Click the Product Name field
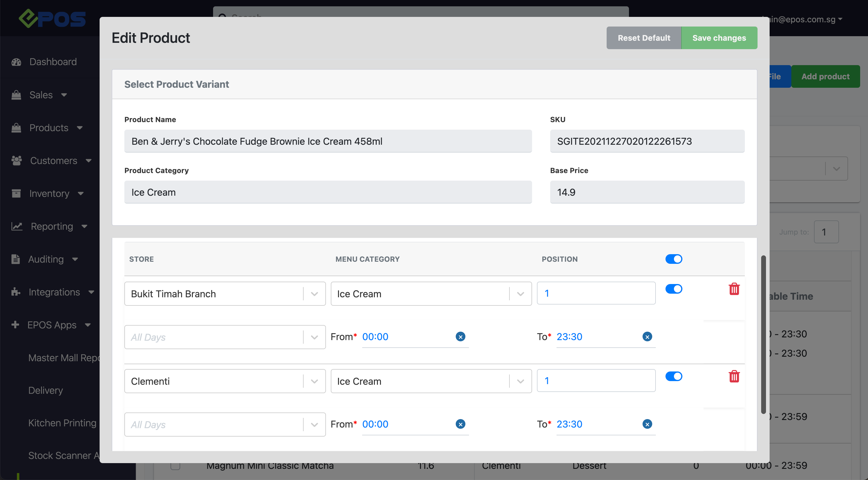This screenshot has height=480, width=868. click(x=328, y=141)
